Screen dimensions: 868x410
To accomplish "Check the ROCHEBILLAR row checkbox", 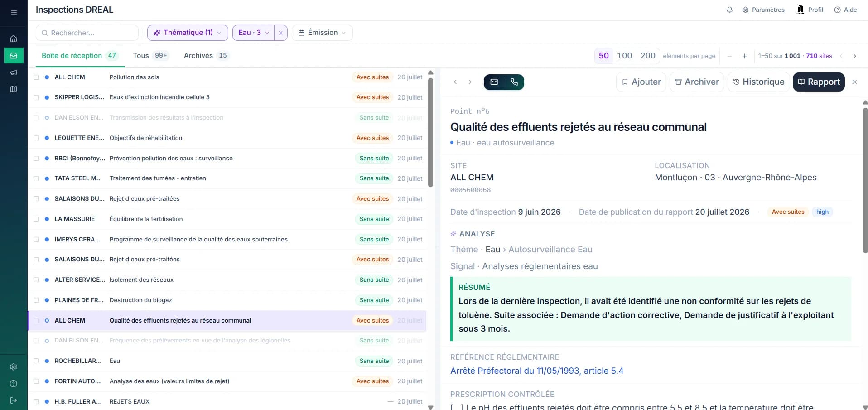I will (36, 361).
